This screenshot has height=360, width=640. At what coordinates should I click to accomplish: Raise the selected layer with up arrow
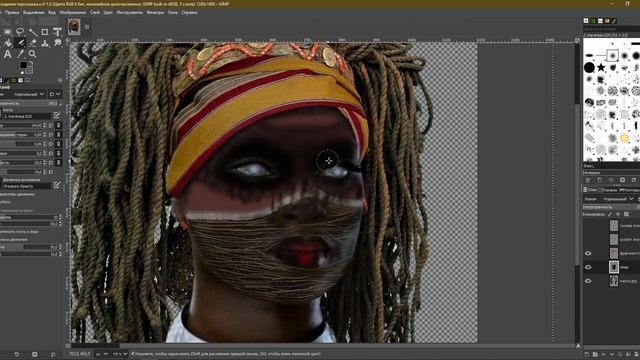(x=603, y=354)
